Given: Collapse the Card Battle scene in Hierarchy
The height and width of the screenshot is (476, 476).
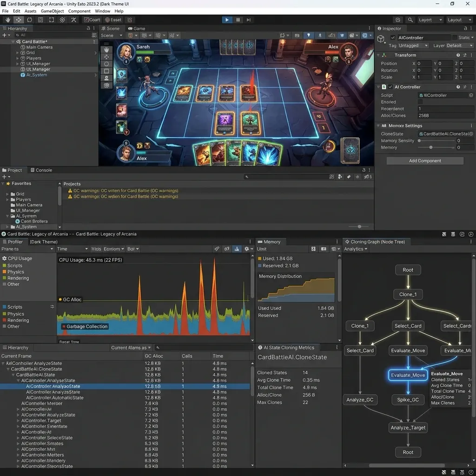Looking at the screenshot, I should (x=13, y=41).
